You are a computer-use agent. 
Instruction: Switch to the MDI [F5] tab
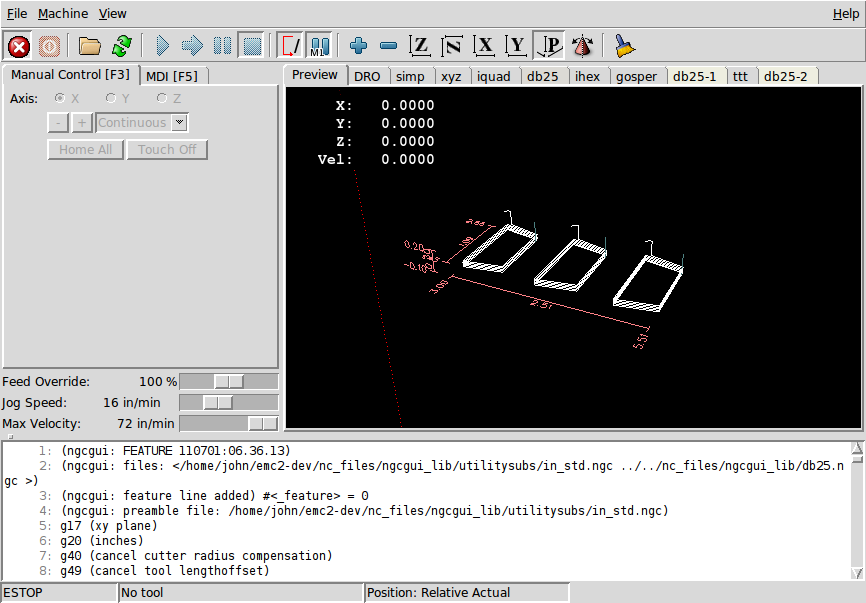[170, 75]
